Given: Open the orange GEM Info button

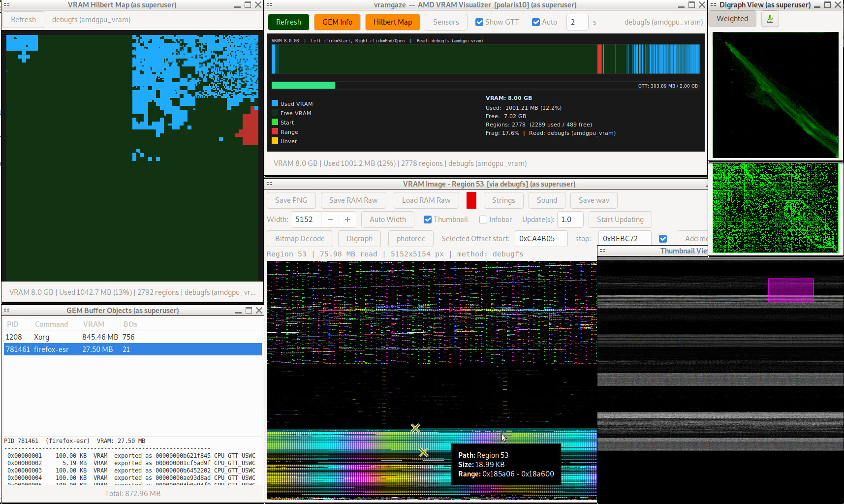Looking at the screenshot, I should (337, 22).
